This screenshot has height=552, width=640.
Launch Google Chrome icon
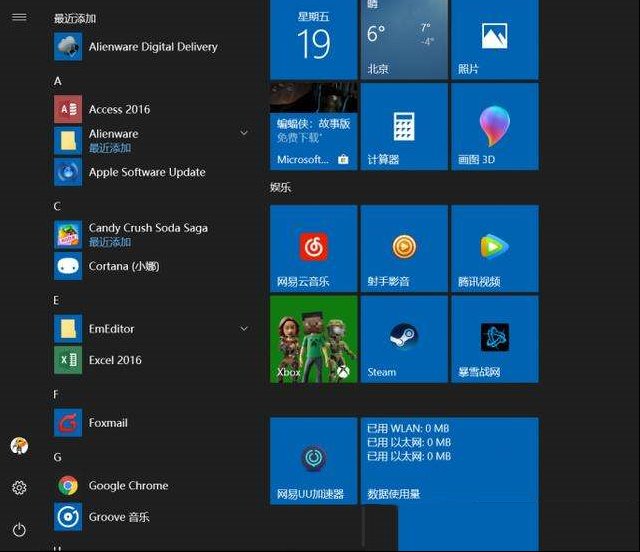(x=68, y=485)
